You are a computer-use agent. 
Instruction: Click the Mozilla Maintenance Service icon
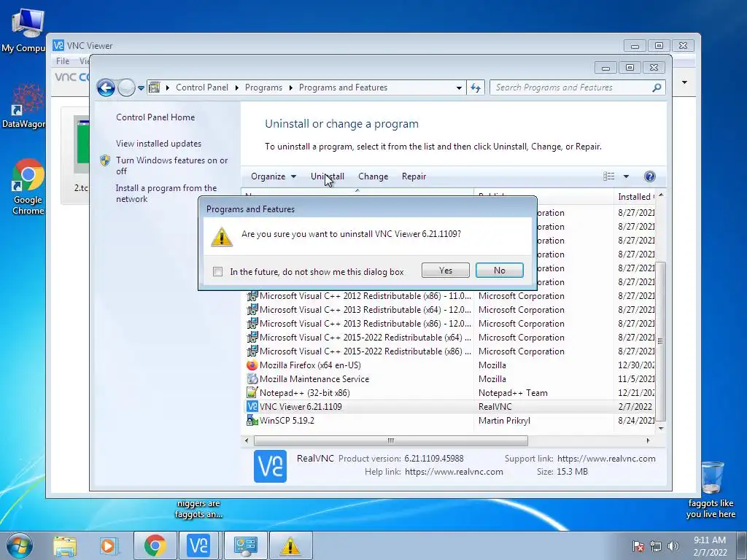[252, 379]
